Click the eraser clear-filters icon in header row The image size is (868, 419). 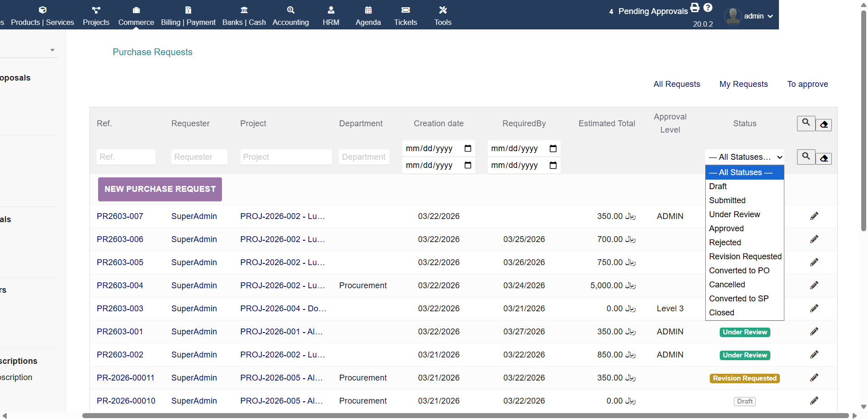[x=824, y=124]
